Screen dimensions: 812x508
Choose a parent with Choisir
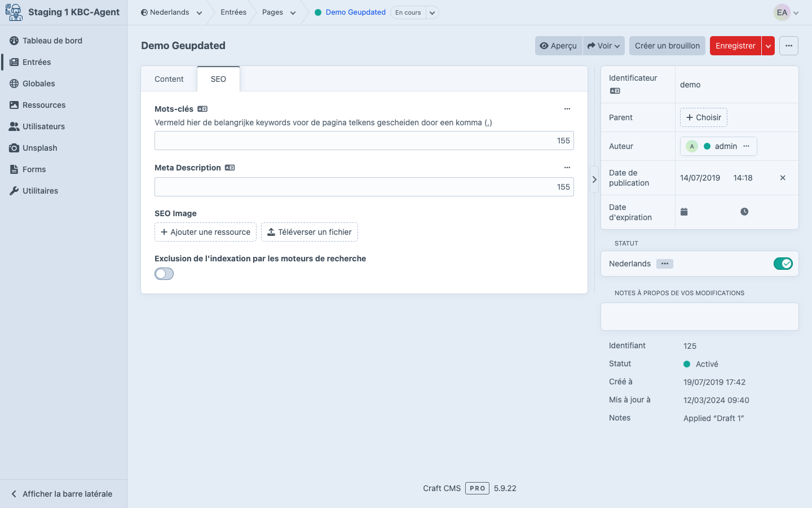click(x=704, y=117)
